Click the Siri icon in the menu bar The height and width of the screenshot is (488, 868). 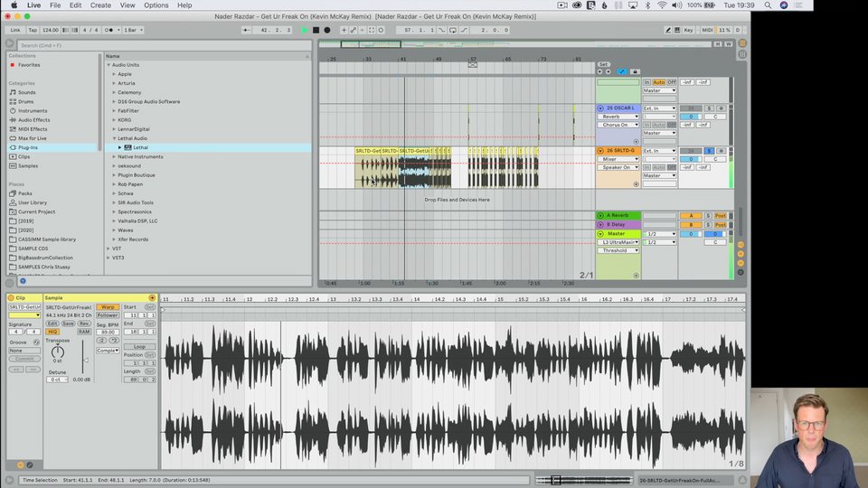tap(784, 5)
